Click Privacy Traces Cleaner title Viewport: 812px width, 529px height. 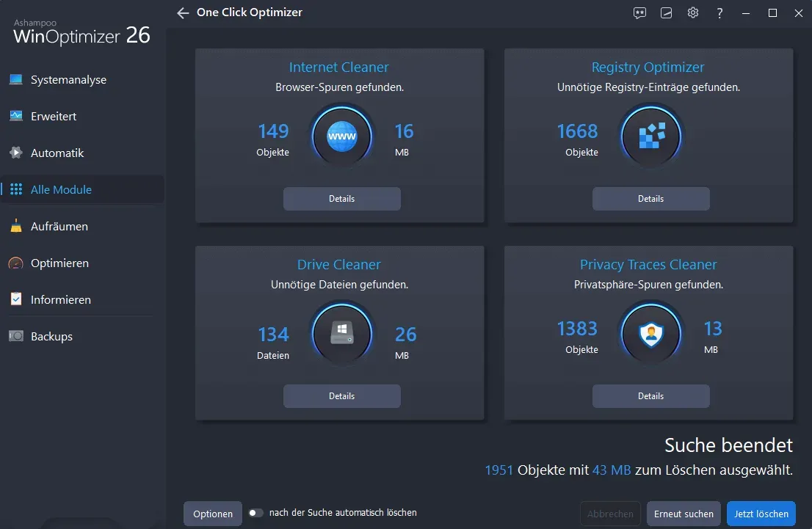648,264
